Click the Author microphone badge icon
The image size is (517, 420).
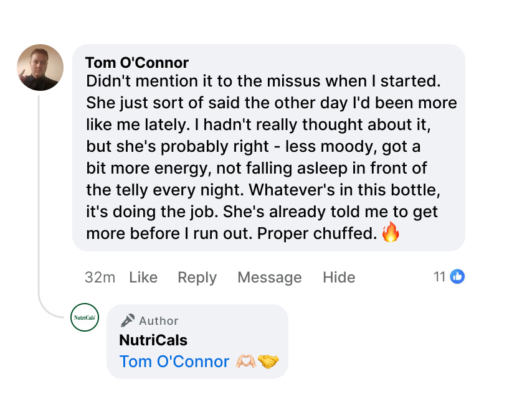click(127, 320)
